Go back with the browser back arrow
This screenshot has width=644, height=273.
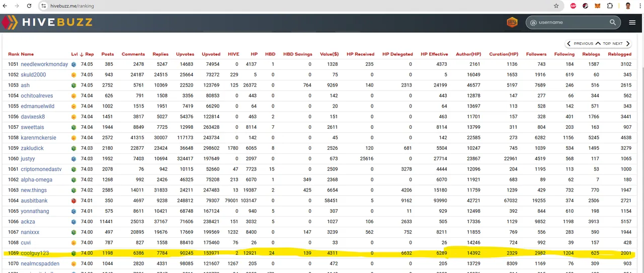pos(6,6)
